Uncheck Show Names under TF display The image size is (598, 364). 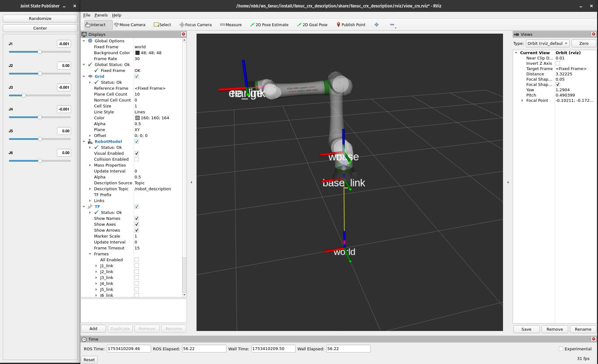tap(137, 218)
